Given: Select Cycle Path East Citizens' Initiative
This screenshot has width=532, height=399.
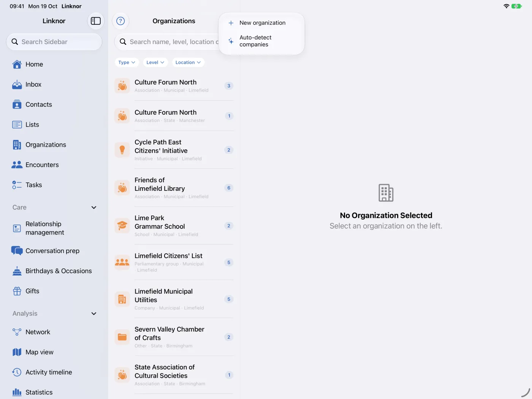Looking at the screenshot, I should click(174, 150).
